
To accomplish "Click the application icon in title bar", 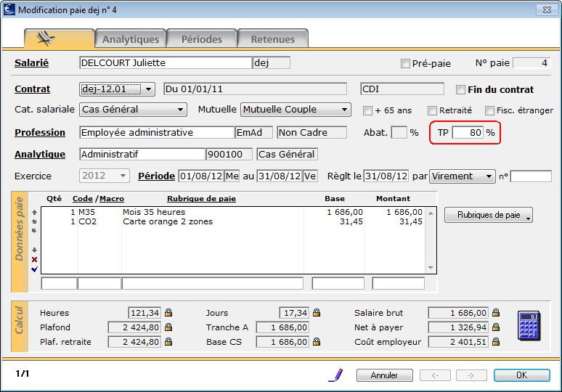I will (9, 9).
